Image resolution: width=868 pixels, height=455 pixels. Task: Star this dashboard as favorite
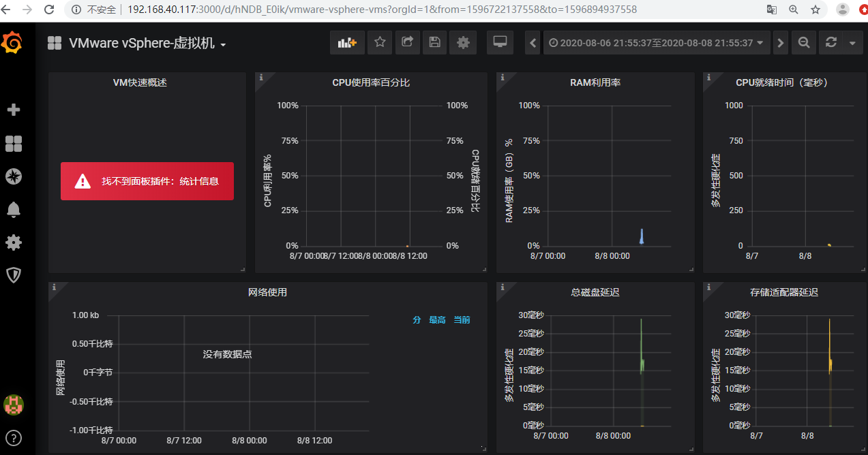380,42
